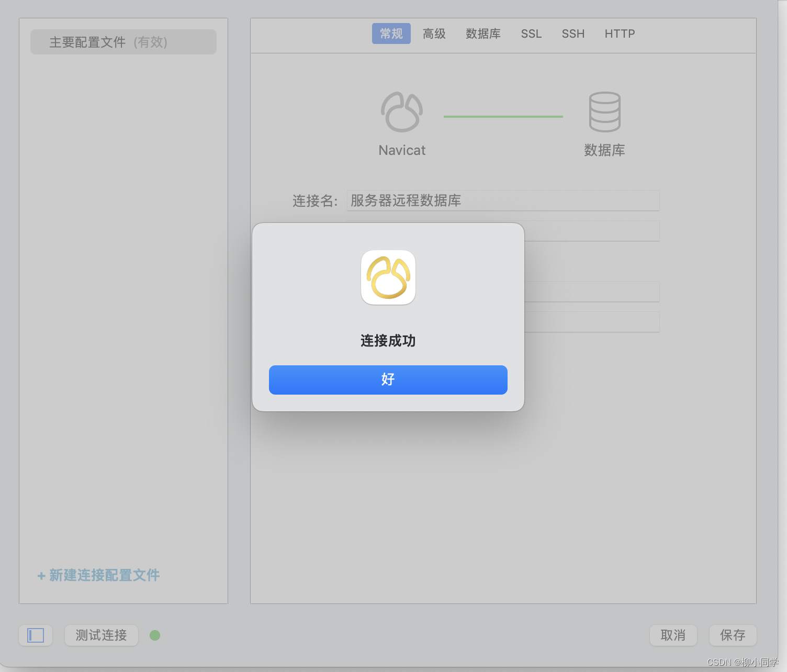Viewport: 787px width, 672px height.
Task: Open the HTTP tab
Action: pyautogui.click(x=620, y=33)
